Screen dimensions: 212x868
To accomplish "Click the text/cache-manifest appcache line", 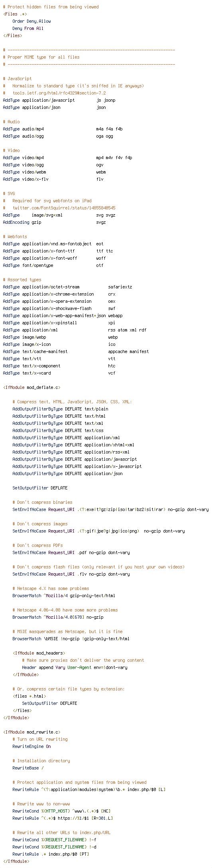I will 76,351.
